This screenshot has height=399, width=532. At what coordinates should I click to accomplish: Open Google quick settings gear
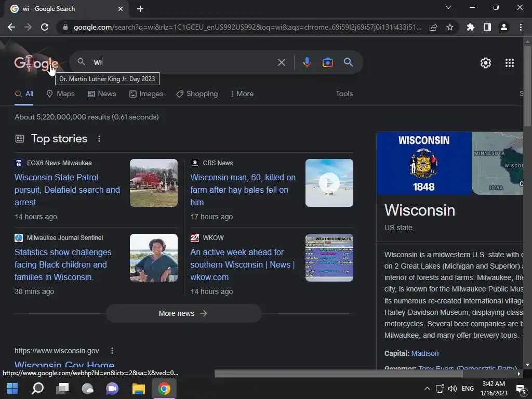[x=486, y=63]
